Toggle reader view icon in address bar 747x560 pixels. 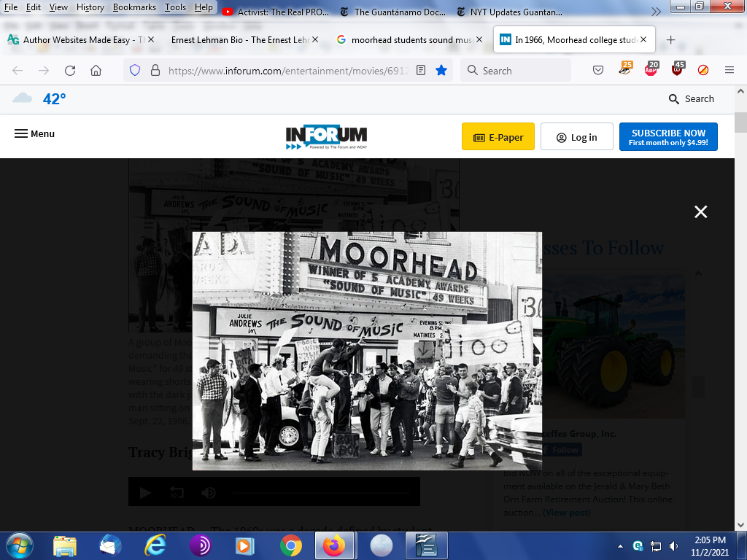click(421, 71)
